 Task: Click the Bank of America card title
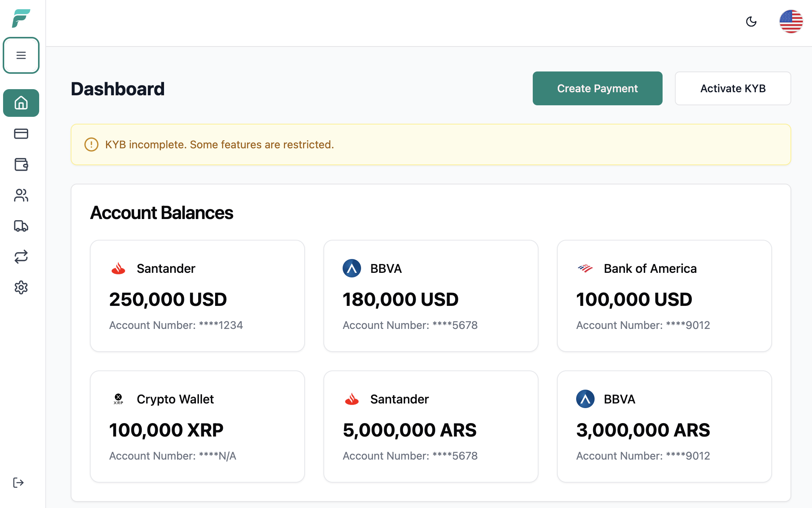(650, 268)
